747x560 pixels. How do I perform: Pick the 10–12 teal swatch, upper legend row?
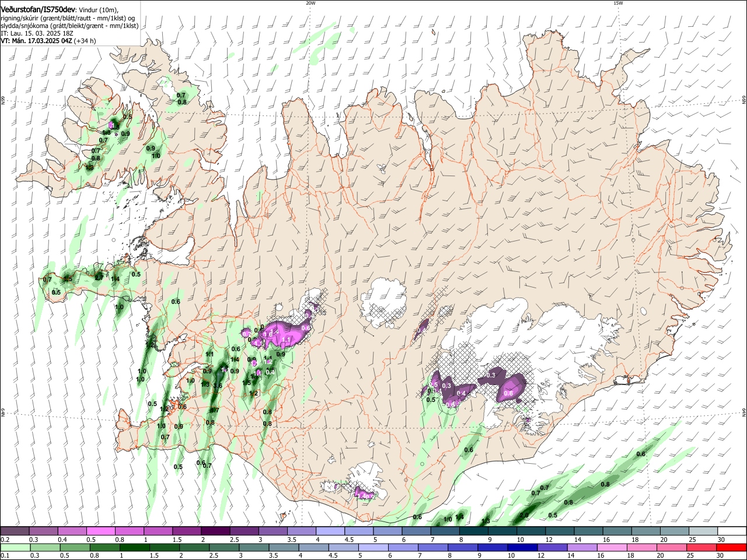click(531, 531)
